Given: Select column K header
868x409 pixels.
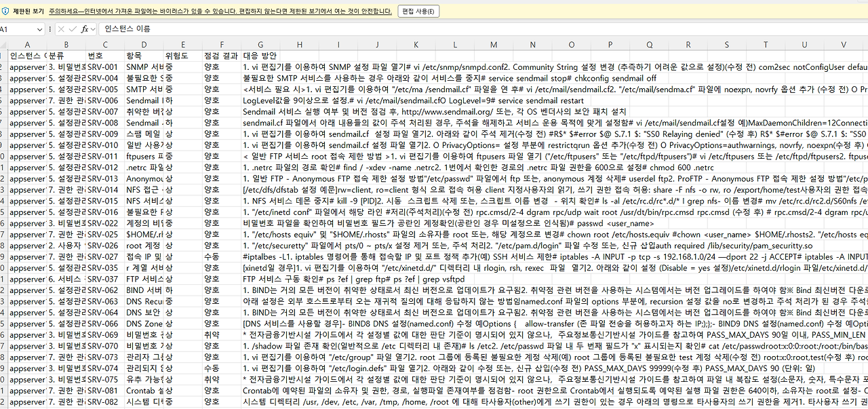Looking at the screenshot, I should coord(416,45).
